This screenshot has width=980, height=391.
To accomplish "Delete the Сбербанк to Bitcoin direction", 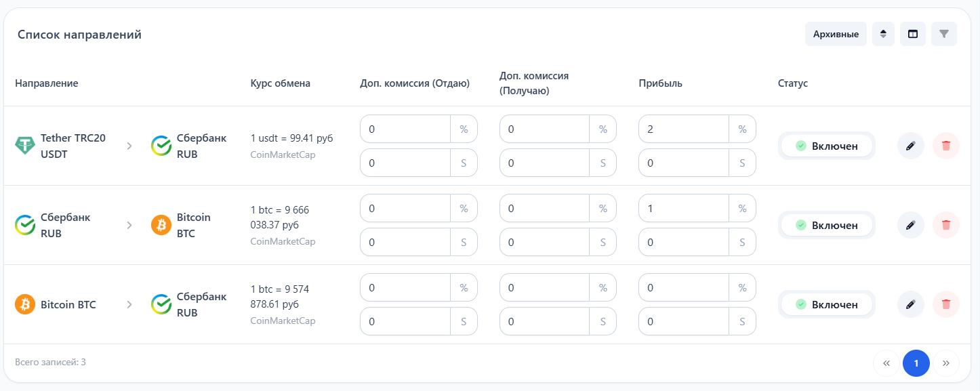I will coord(946,225).
